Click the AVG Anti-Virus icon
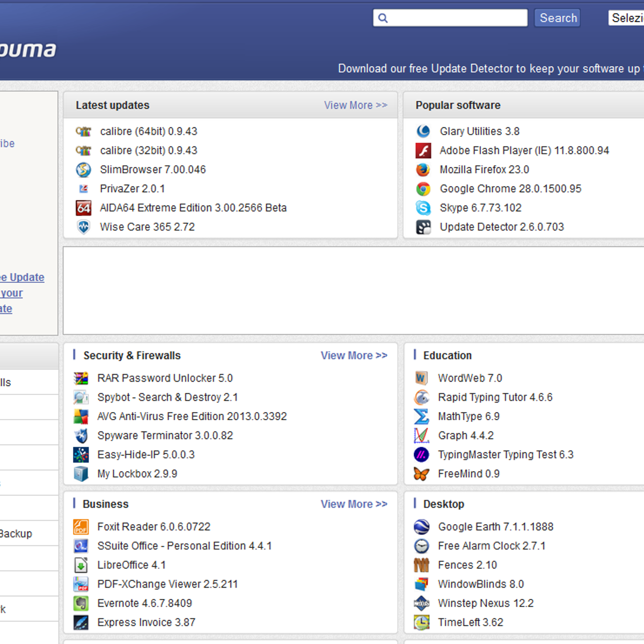Viewport: 644px width, 644px height. (x=80, y=416)
